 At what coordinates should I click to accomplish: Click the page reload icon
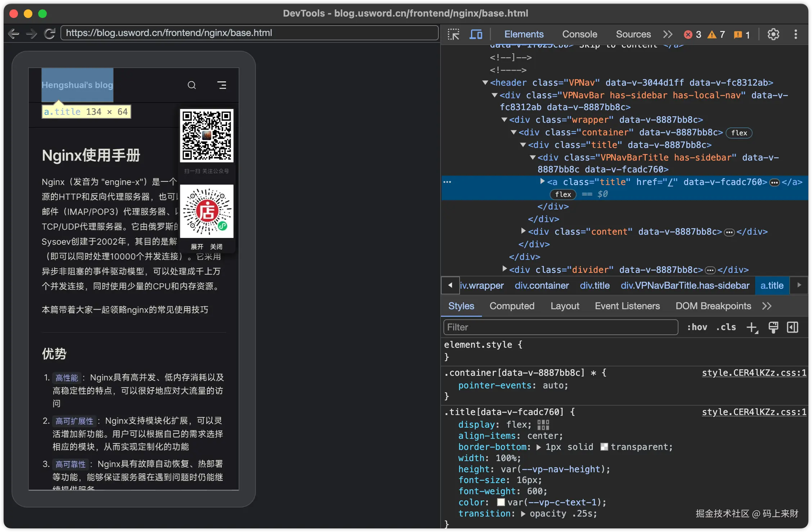click(x=49, y=33)
